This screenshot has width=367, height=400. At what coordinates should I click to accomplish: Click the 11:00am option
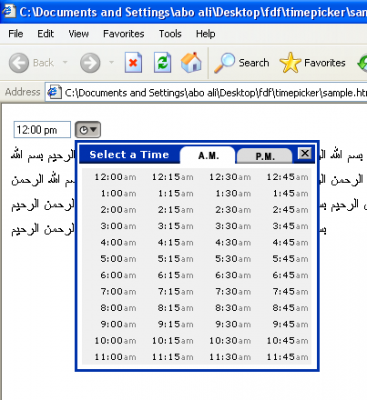(115, 357)
